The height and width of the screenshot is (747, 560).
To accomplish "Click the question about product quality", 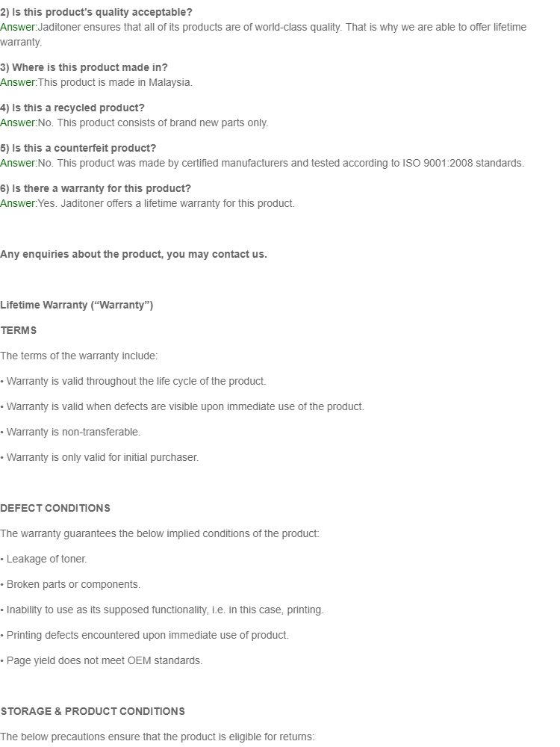I will [96, 12].
